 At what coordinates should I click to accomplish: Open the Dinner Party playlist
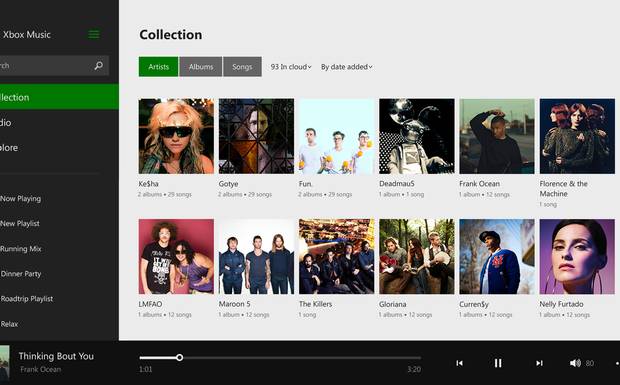coord(21,274)
